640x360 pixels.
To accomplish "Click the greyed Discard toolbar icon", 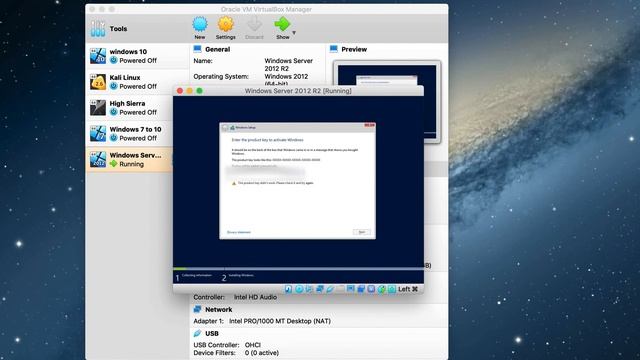I will [x=254, y=24].
